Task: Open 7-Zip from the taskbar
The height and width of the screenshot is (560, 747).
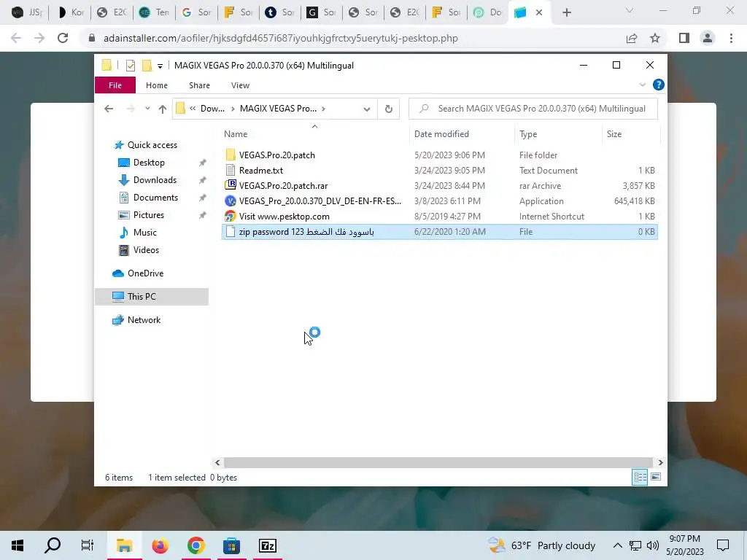Action: tap(267, 545)
